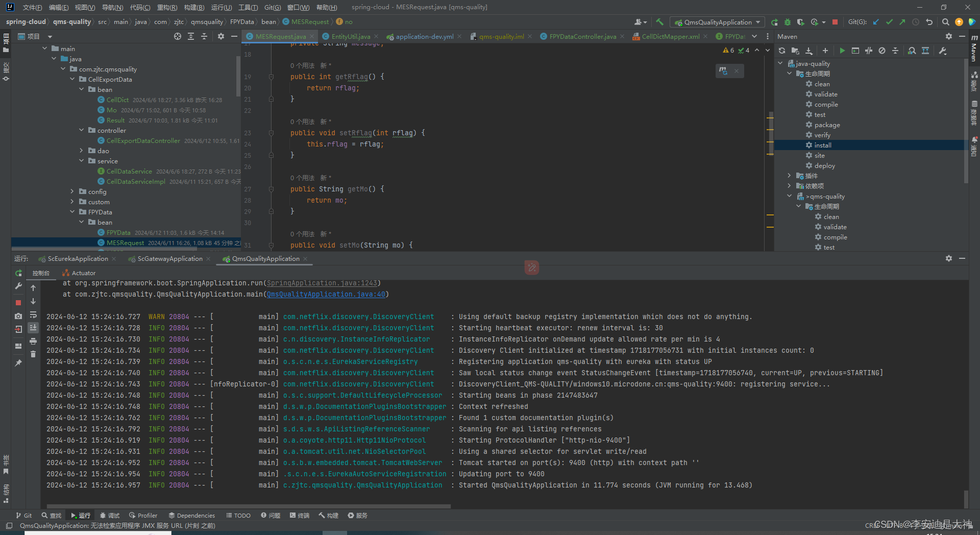
Task: Expand the 插件 node in Maven panel
Action: click(790, 176)
